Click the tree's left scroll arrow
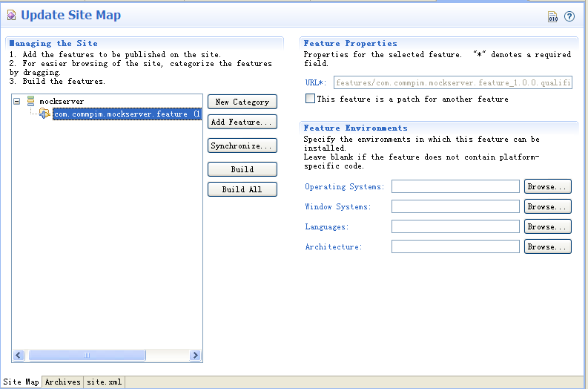The width and height of the screenshot is (588, 389). click(x=19, y=355)
